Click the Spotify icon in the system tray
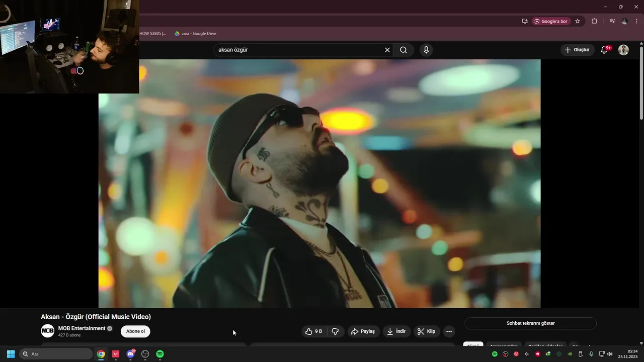Viewport: 644px width, 362px height. tap(495, 354)
